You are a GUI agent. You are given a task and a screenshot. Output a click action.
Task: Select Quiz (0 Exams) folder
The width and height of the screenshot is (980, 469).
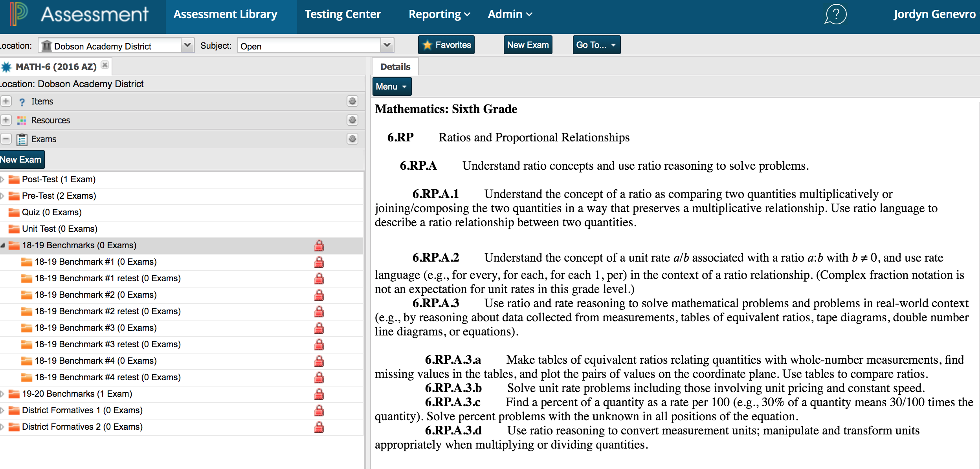51,213
